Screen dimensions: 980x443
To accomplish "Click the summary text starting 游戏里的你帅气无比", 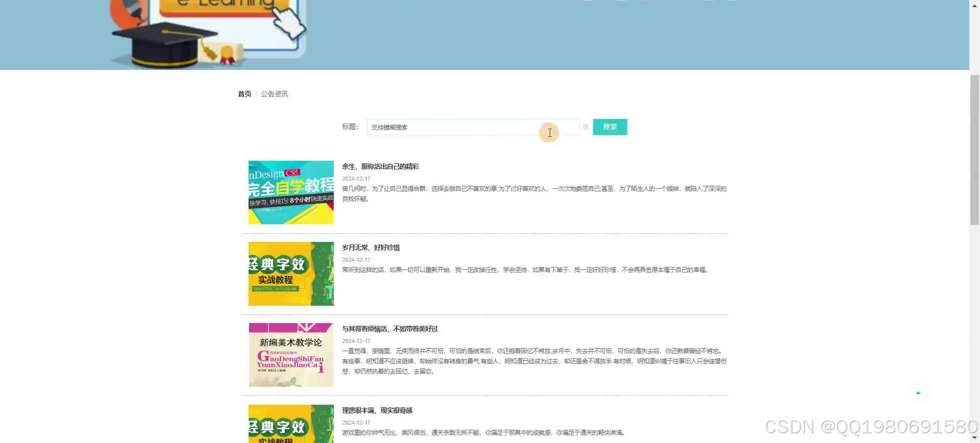I will point(483,433).
